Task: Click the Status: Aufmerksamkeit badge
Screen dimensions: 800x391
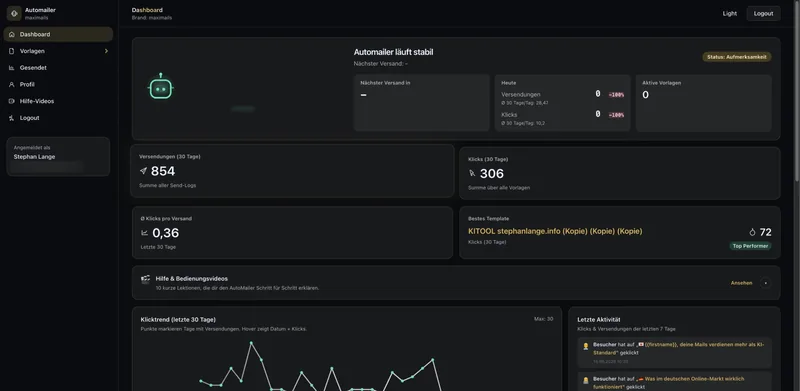Action: (737, 57)
